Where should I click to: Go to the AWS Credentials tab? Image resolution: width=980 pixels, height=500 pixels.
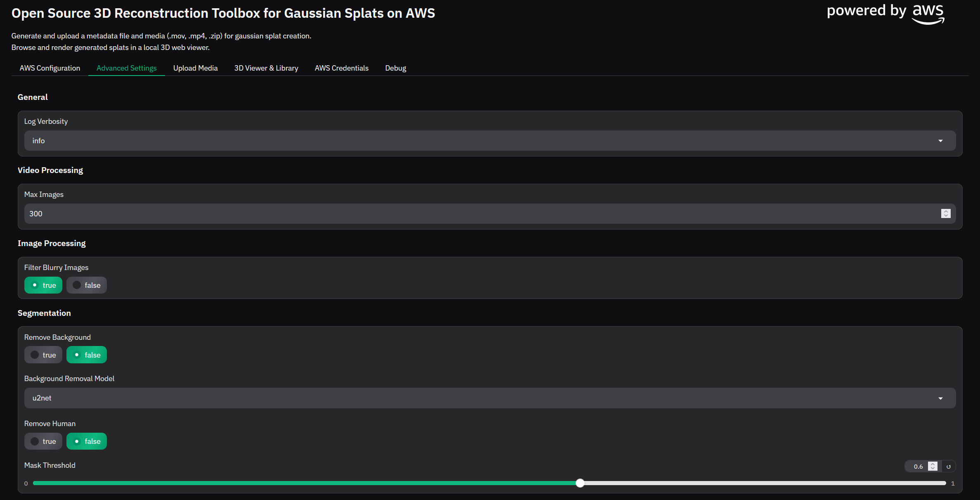click(342, 68)
